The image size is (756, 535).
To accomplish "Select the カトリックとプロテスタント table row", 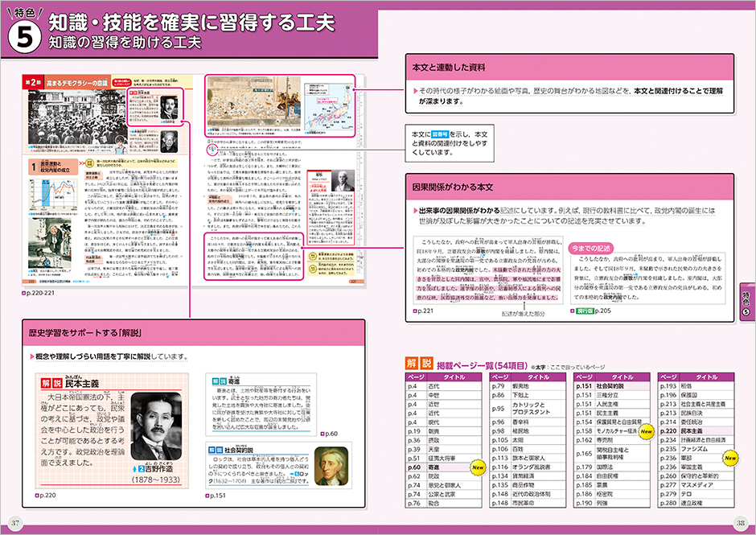I will (528, 409).
